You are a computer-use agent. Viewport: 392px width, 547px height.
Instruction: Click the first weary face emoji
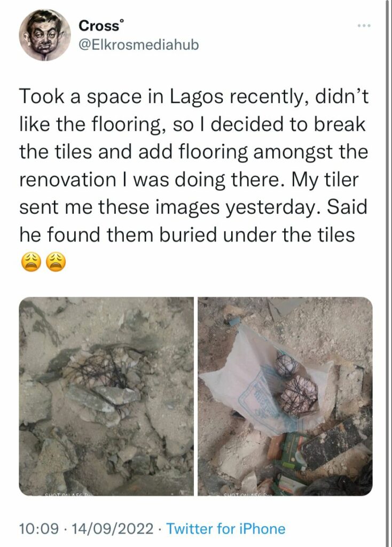pos(30,262)
